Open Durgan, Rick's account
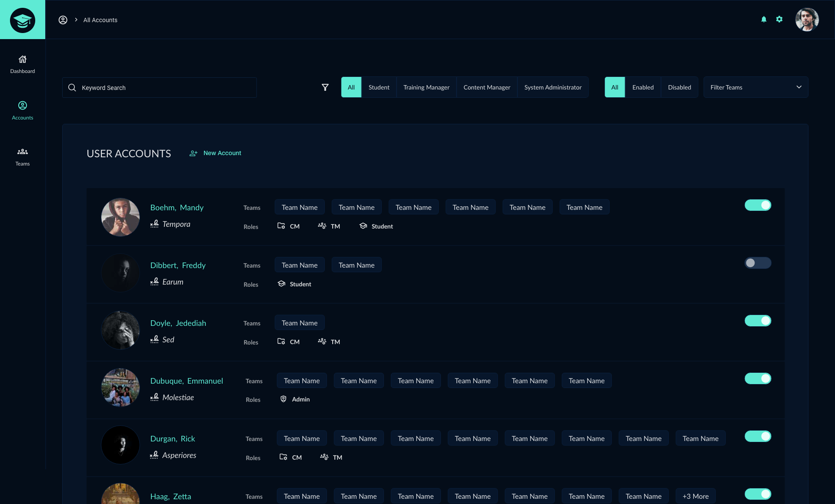Image resolution: width=835 pixels, height=504 pixels. (x=173, y=439)
